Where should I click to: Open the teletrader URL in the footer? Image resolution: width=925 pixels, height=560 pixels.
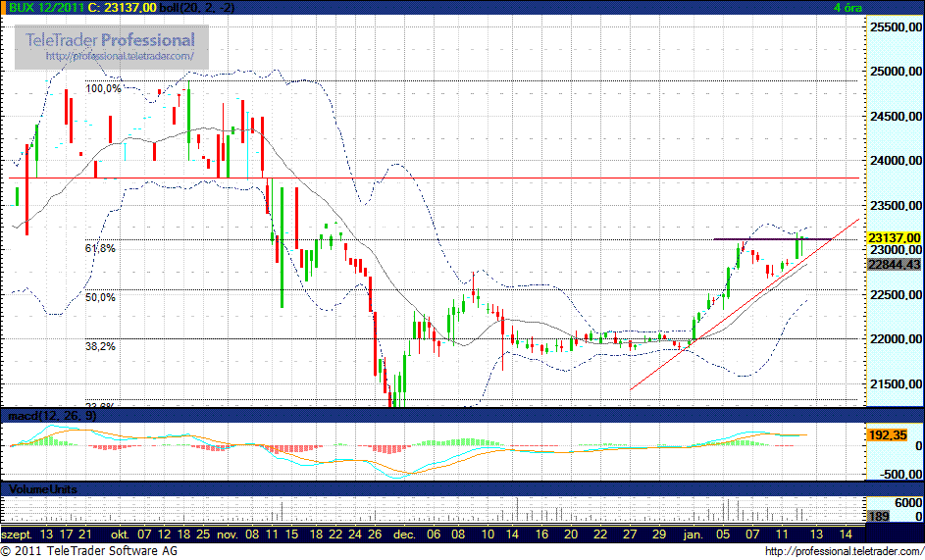pos(841,552)
